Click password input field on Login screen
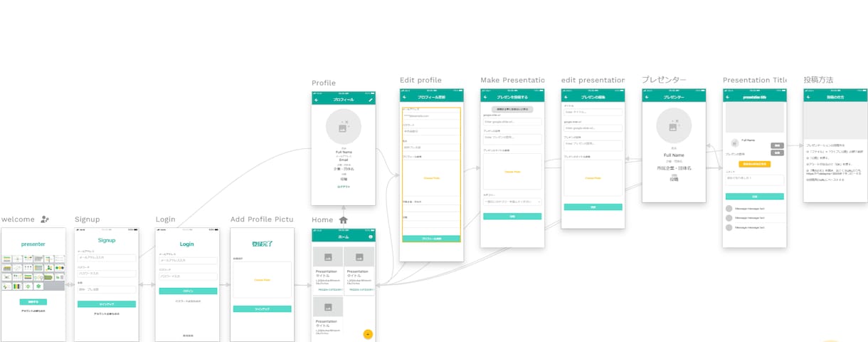This screenshot has height=342, width=868. click(x=188, y=276)
